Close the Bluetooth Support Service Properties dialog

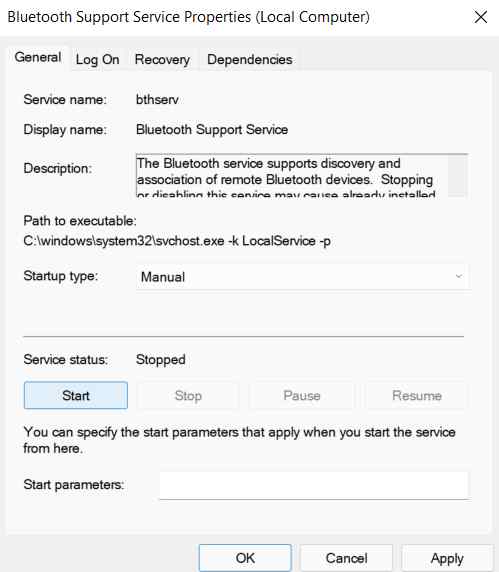480,17
